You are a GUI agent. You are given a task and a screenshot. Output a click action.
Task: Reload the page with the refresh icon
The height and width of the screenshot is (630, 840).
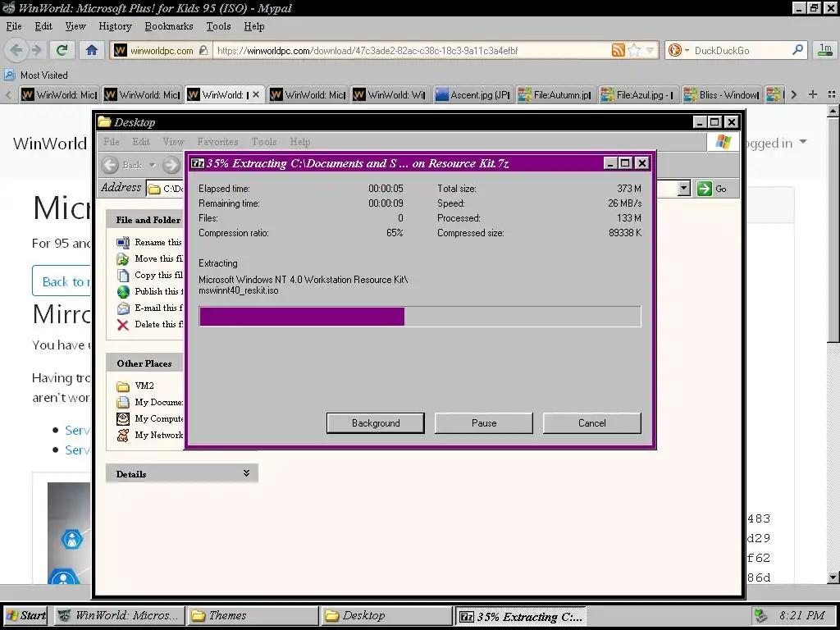click(x=62, y=50)
